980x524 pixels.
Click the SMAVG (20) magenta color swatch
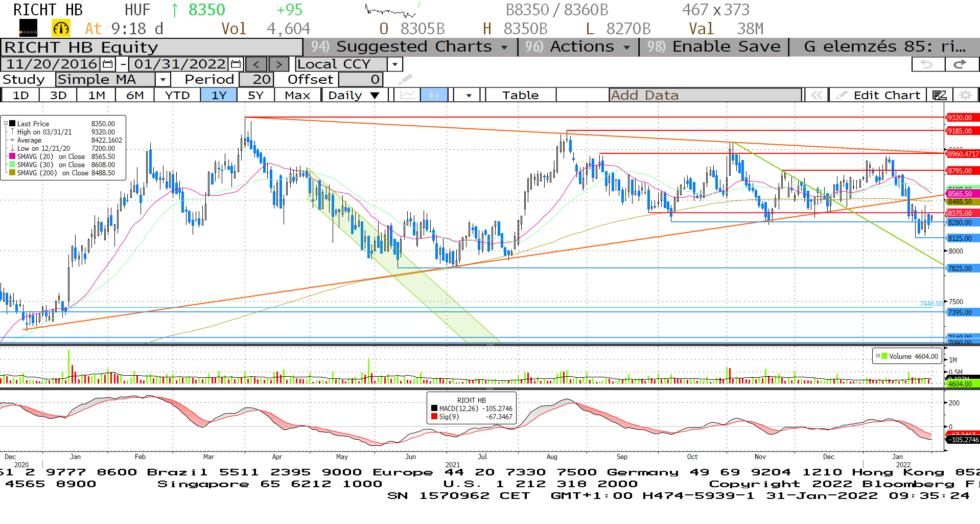pyautogui.click(x=12, y=156)
